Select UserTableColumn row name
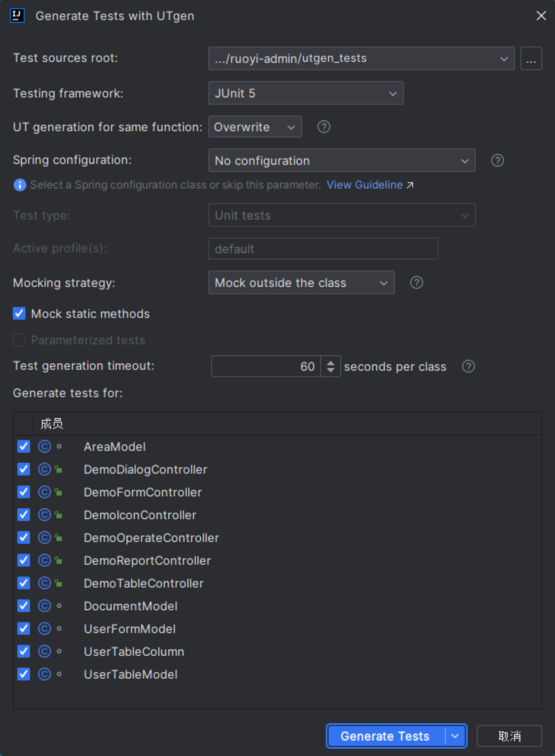 (x=134, y=652)
